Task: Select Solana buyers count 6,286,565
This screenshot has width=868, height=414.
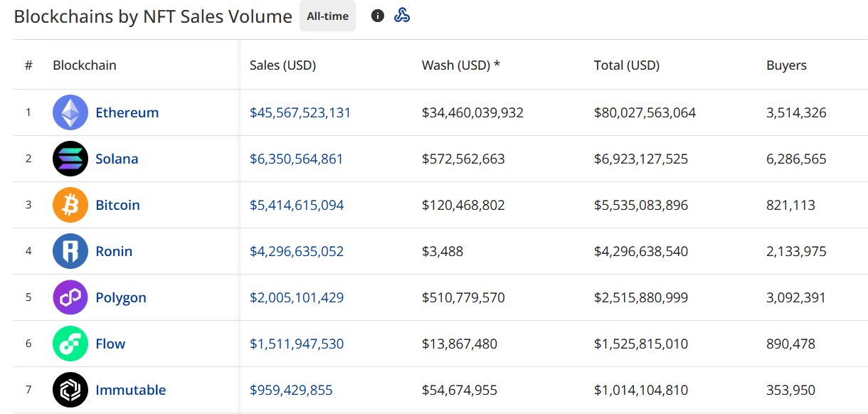Action: tap(796, 159)
